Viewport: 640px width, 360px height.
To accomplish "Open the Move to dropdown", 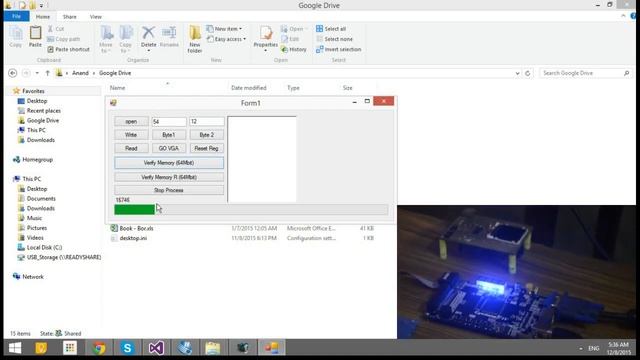I will click(106, 39).
